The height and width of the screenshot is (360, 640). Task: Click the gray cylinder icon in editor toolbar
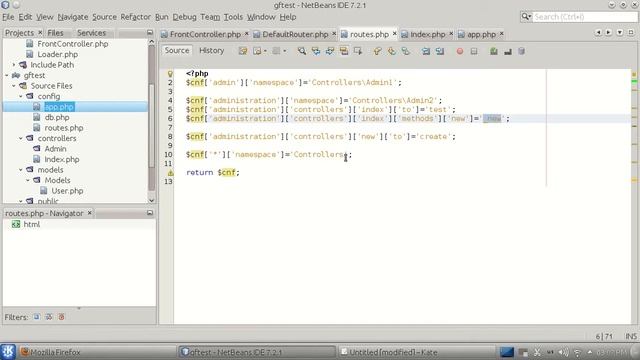[x=521, y=51]
